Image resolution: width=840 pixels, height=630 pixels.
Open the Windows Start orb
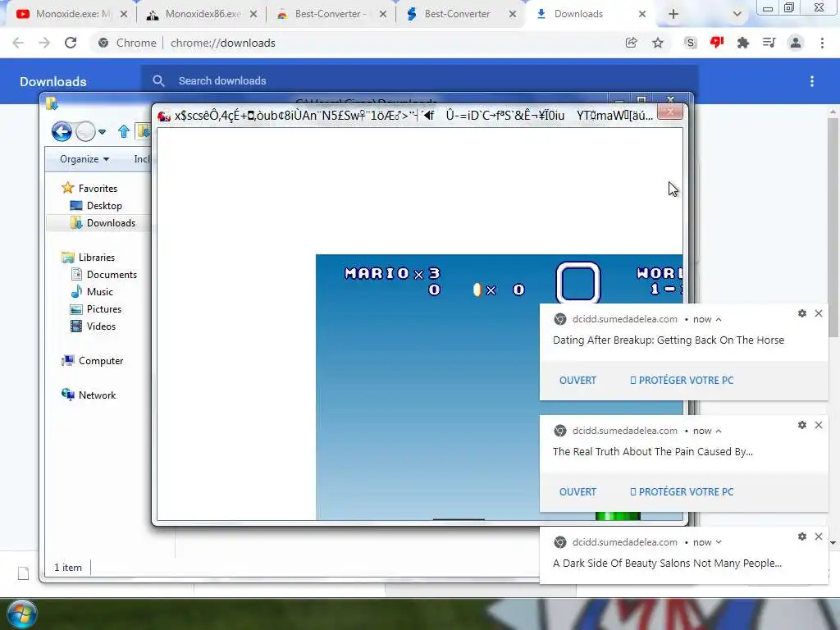click(22, 614)
